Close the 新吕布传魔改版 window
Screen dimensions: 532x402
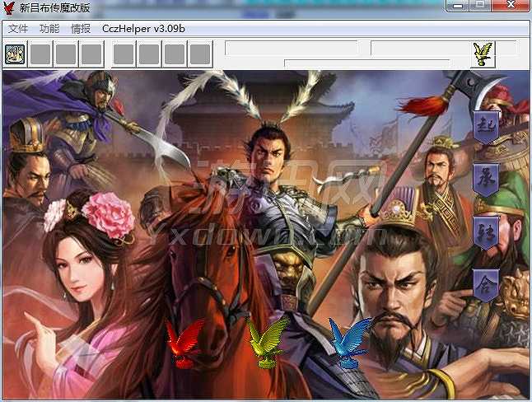[x=511, y=6]
